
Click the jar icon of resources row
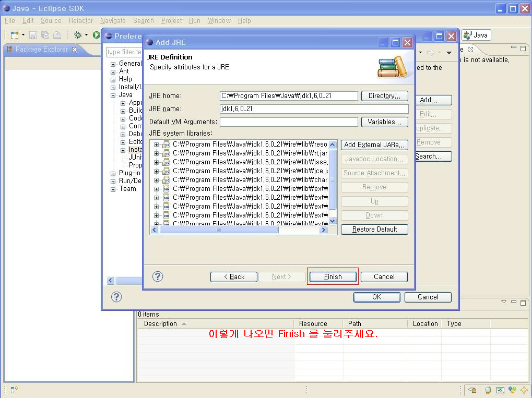[x=166, y=144]
